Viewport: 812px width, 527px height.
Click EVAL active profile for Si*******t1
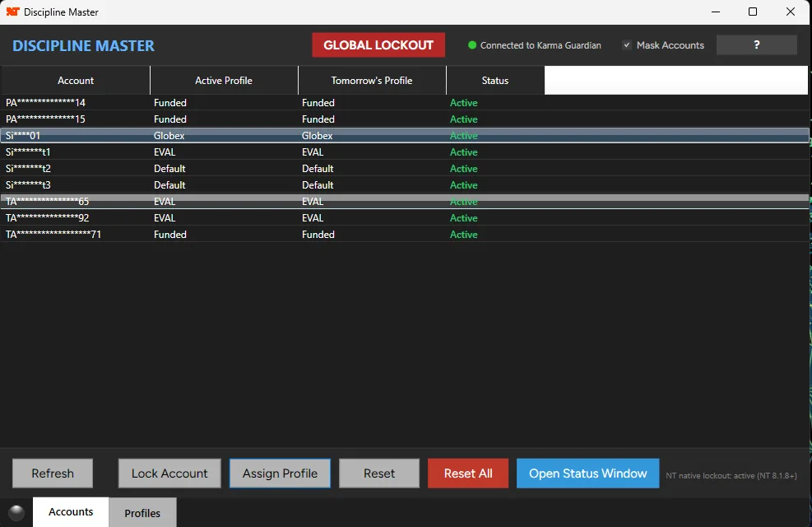tap(165, 152)
